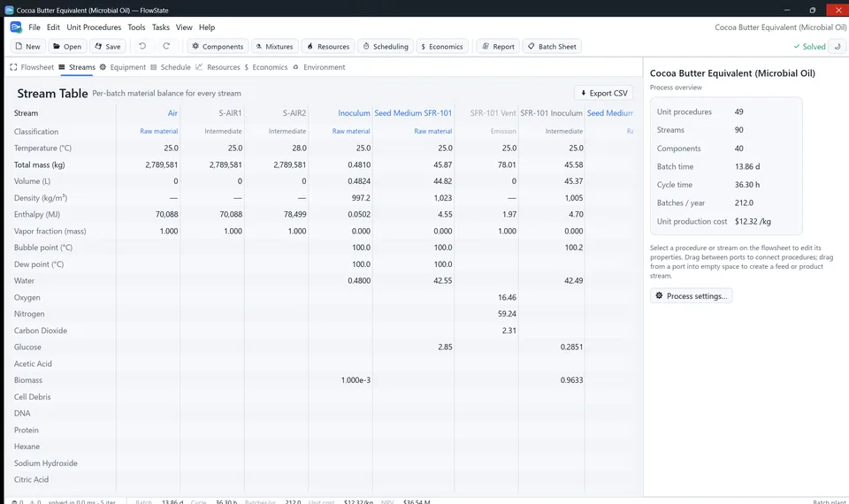The height and width of the screenshot is (504, 849).
Task: Switch to the Environment tab
Action: tap(319, 67)
